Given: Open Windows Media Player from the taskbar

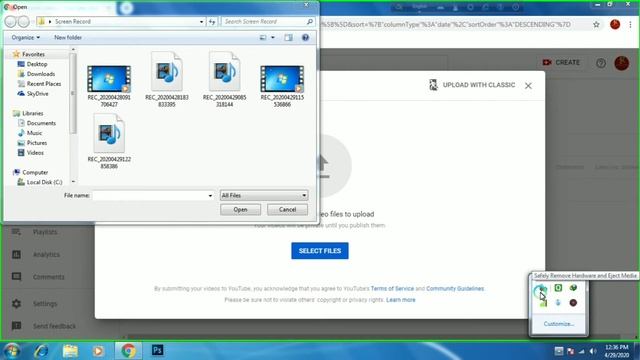Looking at the screenshot, I should click(x=98, y=351).
